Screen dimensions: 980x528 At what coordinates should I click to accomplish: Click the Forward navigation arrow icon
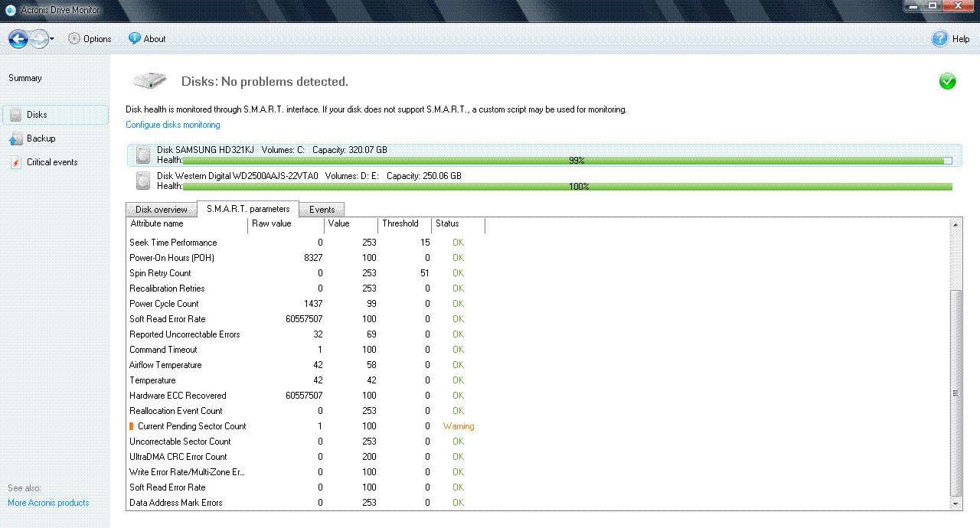(x=39, y=38)
